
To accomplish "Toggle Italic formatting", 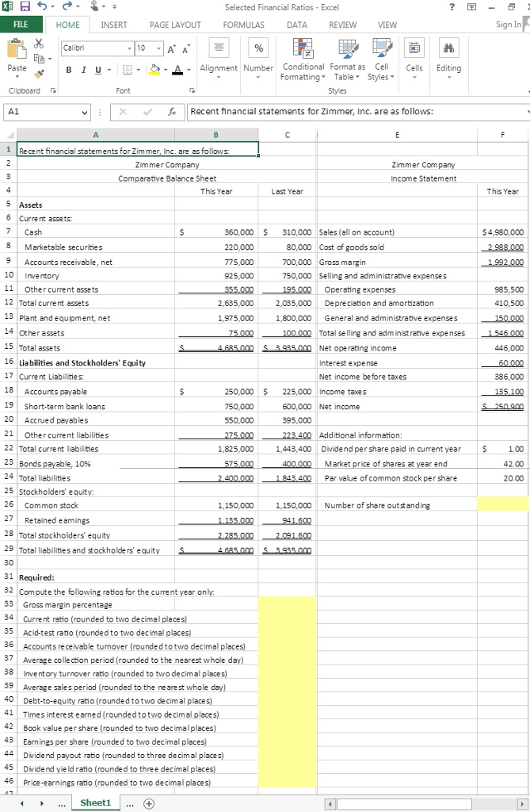I will 83,70.
